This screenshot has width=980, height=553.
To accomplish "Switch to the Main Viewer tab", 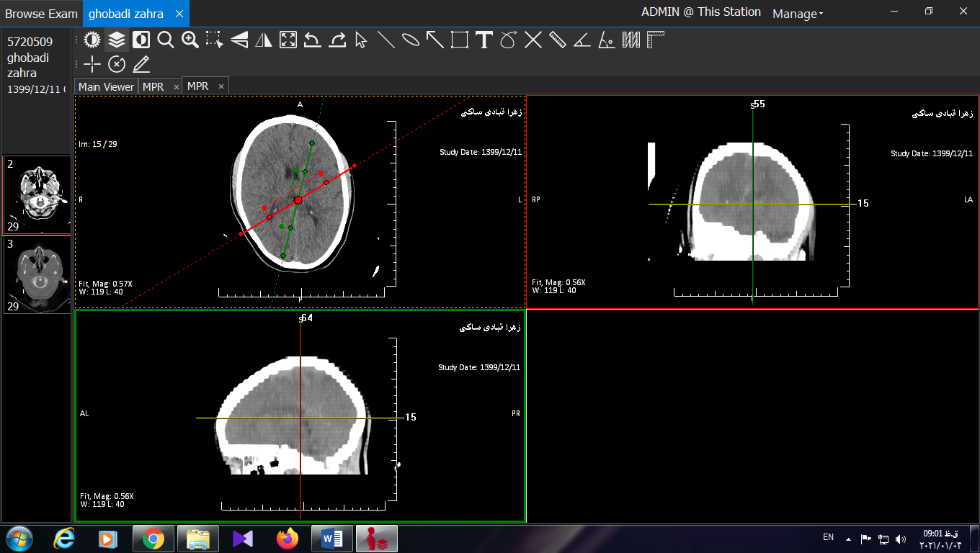I will (x=106, y=86).
